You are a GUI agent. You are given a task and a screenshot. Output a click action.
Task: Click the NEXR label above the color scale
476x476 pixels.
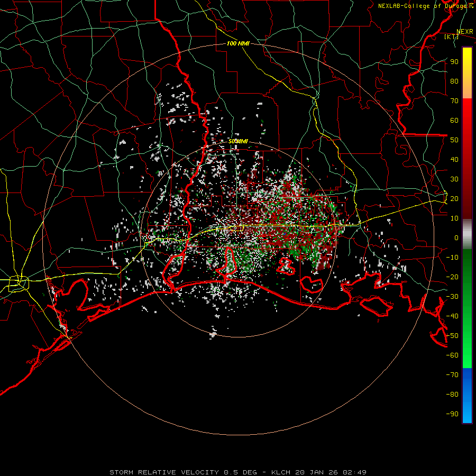pyautogui.click(x=464, y=32)
